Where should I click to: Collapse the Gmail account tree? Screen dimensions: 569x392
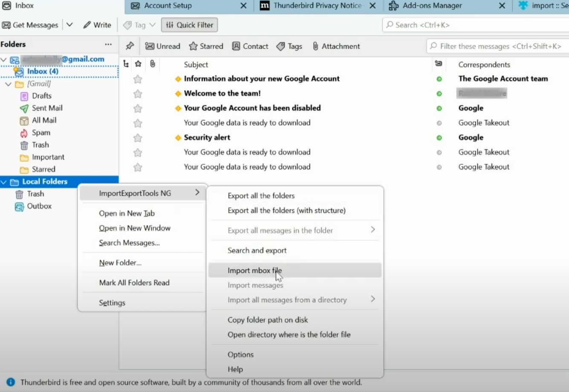pos(4,60)
